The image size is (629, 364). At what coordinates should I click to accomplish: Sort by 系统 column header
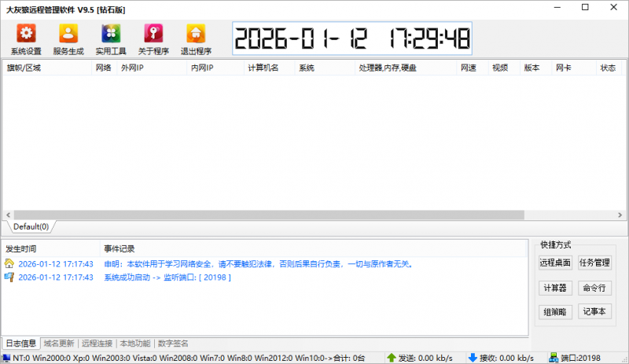tap(325, 68)
